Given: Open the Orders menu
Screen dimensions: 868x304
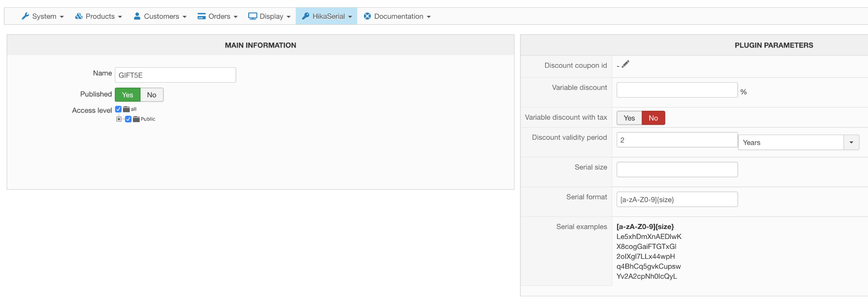Looking at the screenshot, I should pos(218,16).
